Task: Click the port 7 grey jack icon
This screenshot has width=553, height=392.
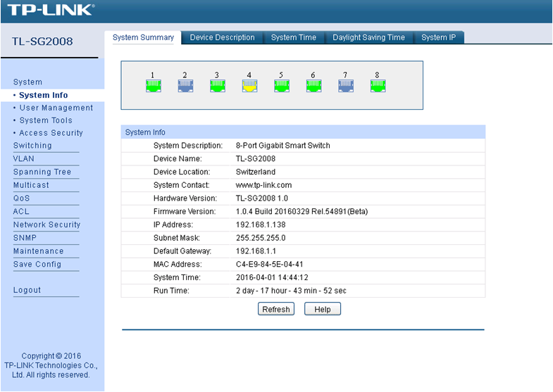Action: coord(346,86)
